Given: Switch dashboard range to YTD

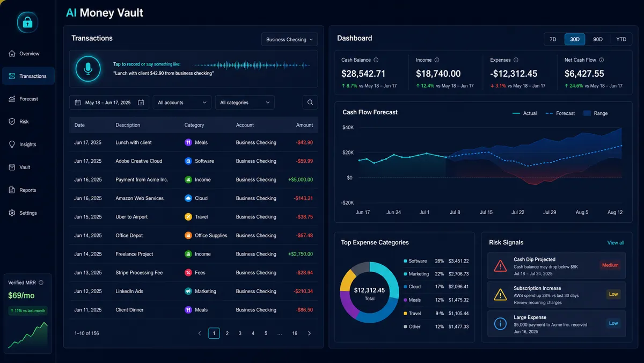Looking at the screenshot, I should coord(621,39).
